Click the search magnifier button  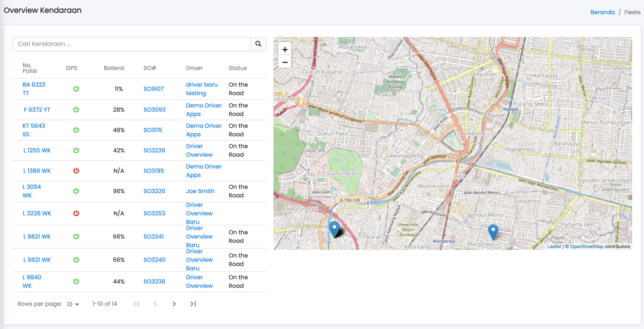pyautogui.click(x=258, y=44)
